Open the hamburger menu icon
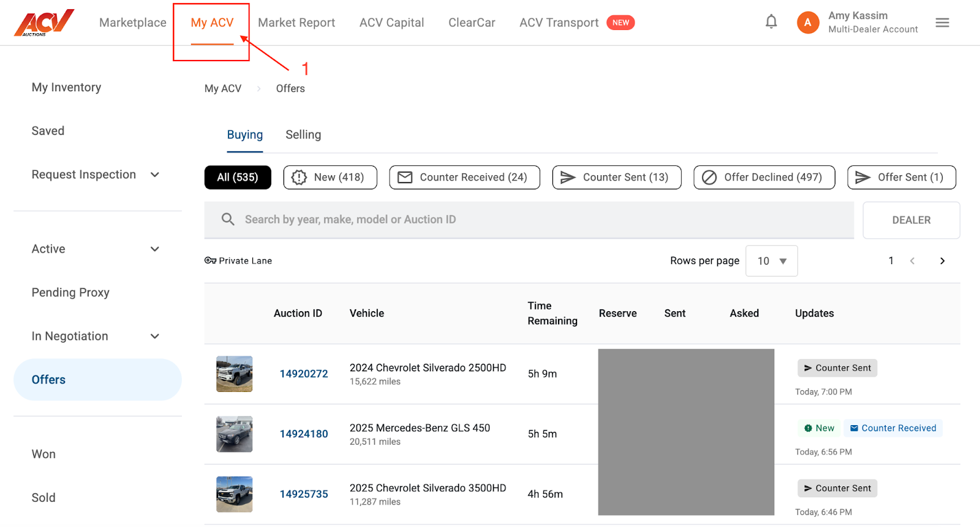 pos(942,23)
